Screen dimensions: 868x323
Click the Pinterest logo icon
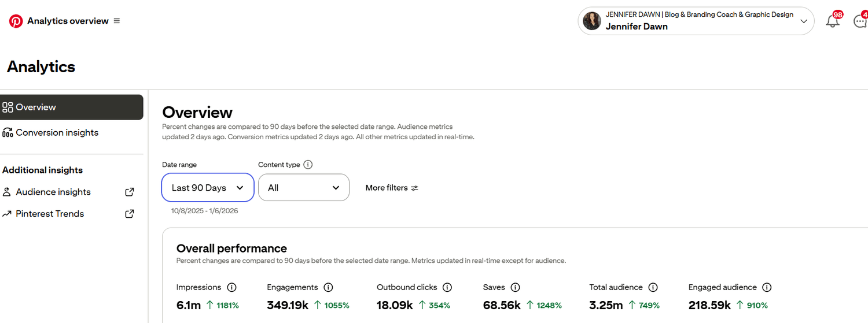click(16, 21)
